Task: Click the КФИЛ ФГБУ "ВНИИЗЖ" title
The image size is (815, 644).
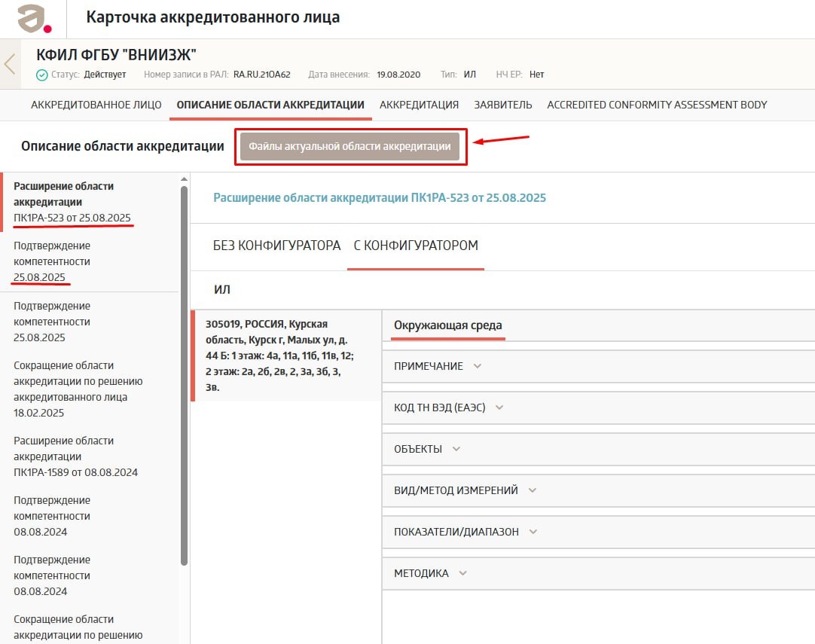Action: coord(117,54)
